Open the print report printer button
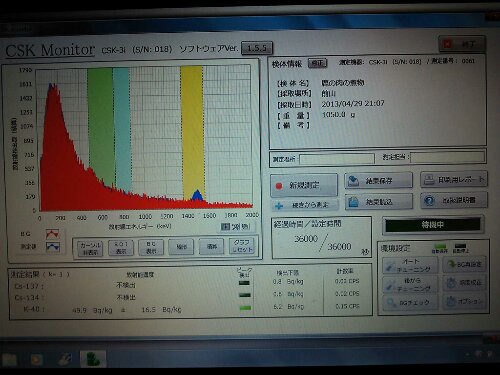 tap(454, 180)
